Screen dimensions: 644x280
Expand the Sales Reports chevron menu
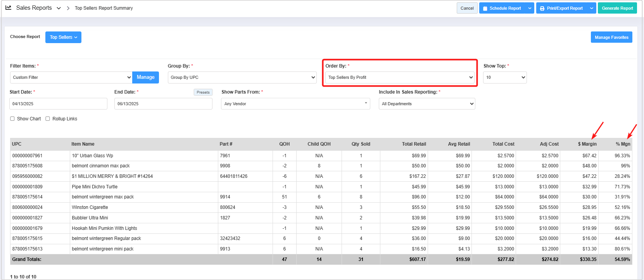(59, 8)
